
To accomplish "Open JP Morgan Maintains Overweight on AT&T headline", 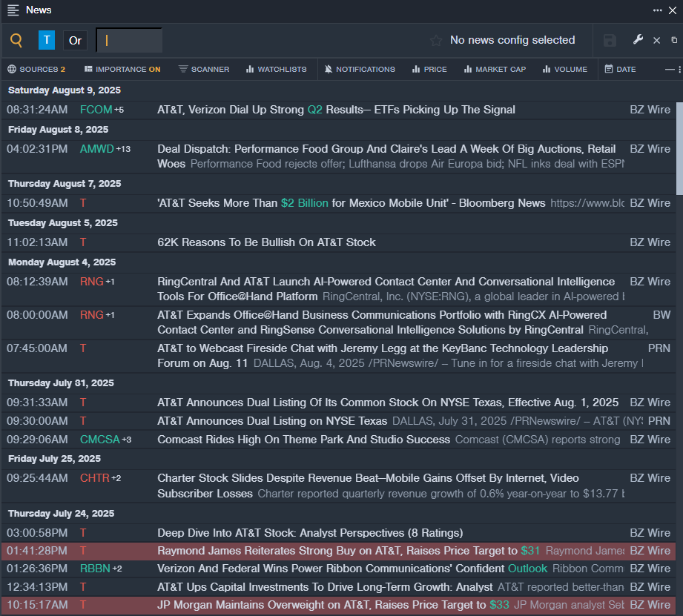I will (x=333, y=605).
